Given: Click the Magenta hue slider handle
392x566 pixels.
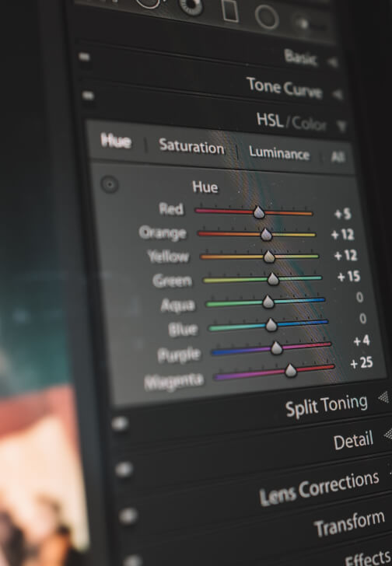Looking at the screenshot, I should point(291,370).
